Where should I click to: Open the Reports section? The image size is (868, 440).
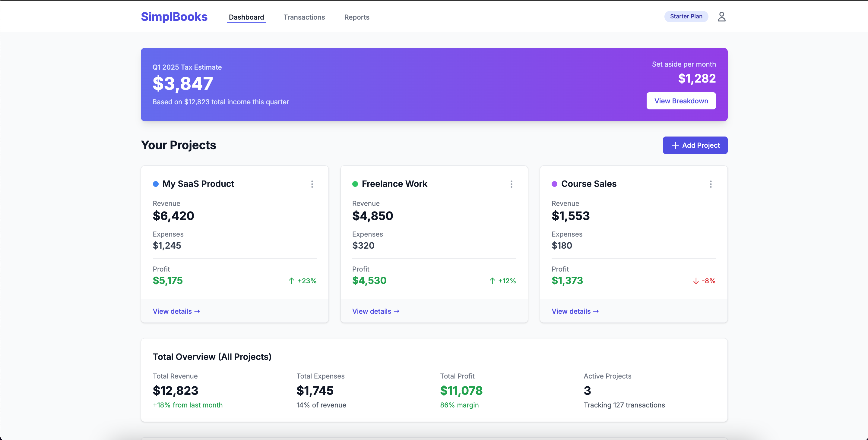[356, 17]
